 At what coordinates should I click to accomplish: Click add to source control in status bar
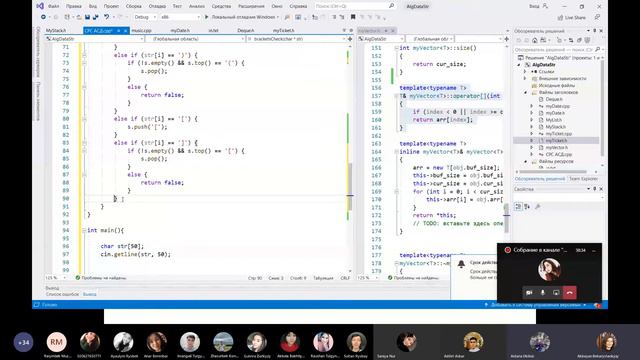pos(536,305)
